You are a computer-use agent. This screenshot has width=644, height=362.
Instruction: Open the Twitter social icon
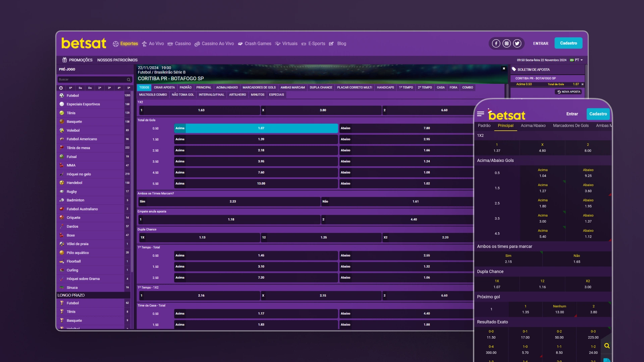point(517,44)
